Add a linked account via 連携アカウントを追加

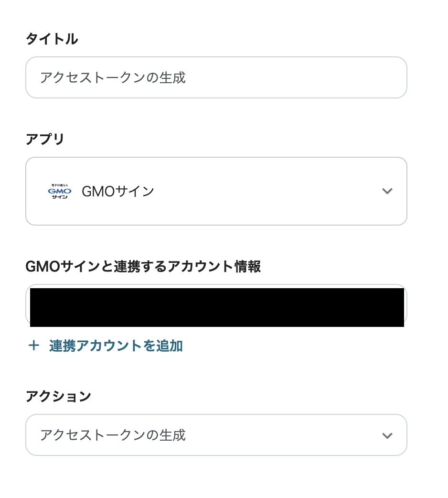[x=116, y=346]
